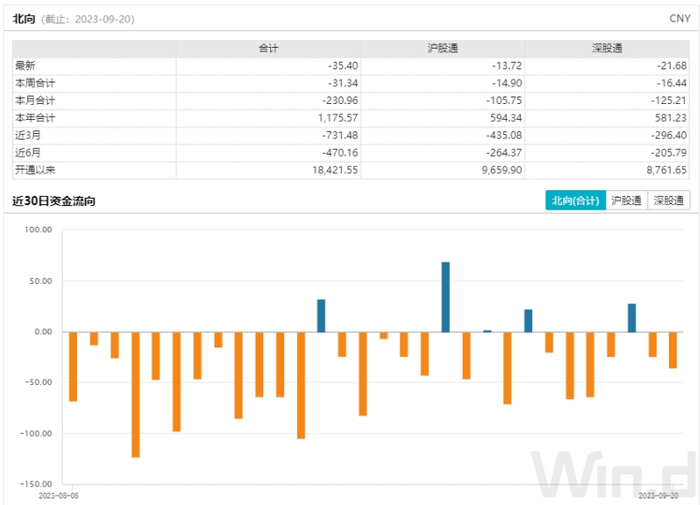Screen dimensions: 700x505
Task: Click the 近30日资金流向 chart title
Action: pyautogui.click(x=54, y=201)
